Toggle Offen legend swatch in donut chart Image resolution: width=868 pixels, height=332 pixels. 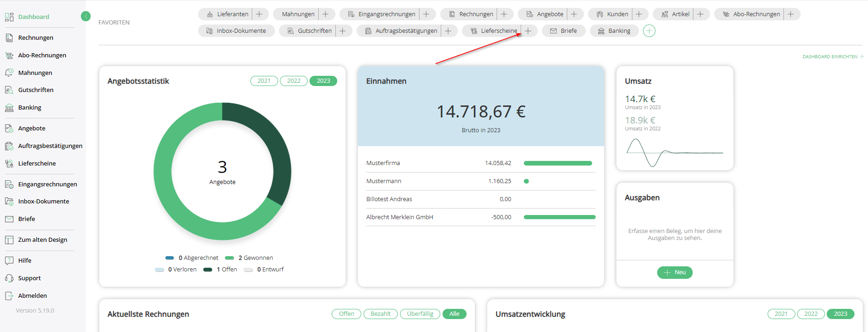tap(208, 270)
